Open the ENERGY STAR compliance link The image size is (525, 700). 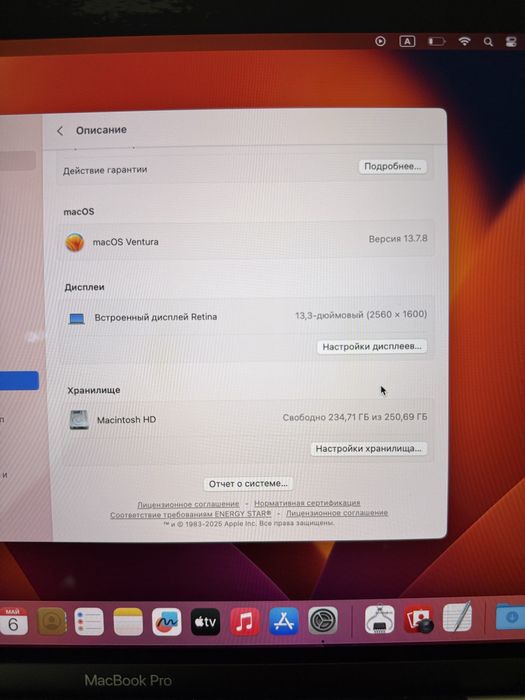[191, 514]
